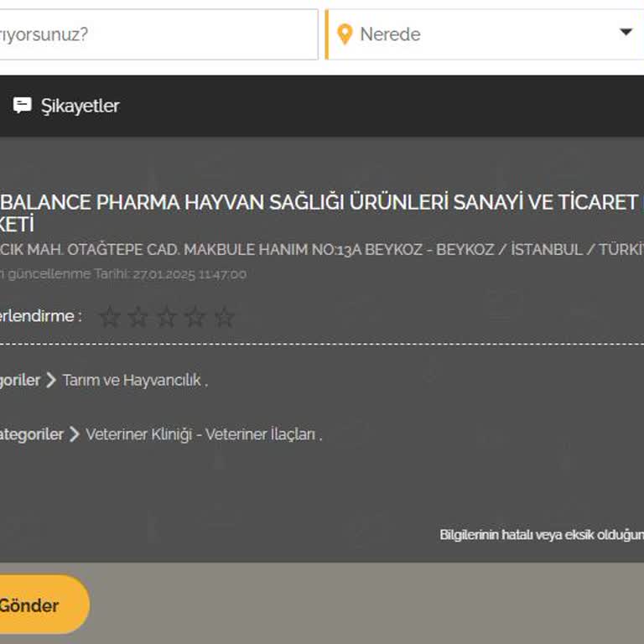The height and width of the screenshot is (644, 644).
Task: Rate with the first star
Action: [x=110, y=317]
